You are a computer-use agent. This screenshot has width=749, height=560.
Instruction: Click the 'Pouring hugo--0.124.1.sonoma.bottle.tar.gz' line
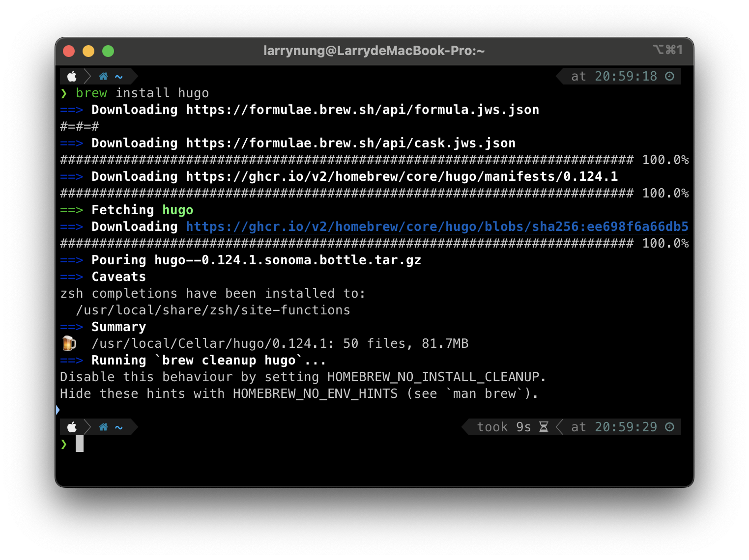tap(241, 260)
